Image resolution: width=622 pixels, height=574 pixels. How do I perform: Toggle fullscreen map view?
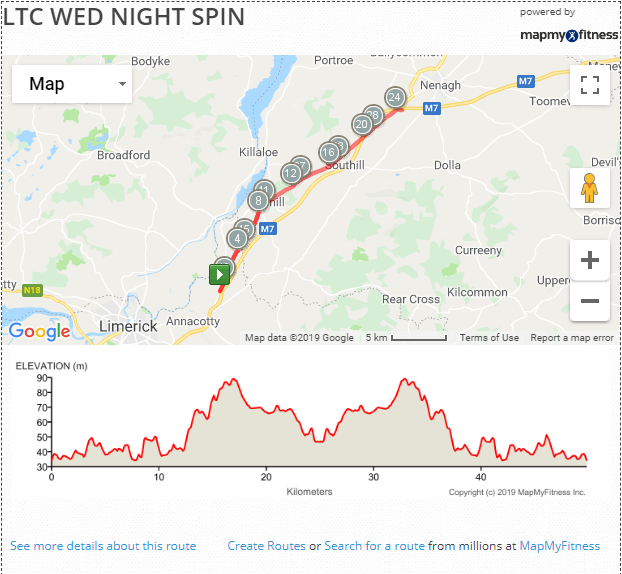click(x=589, y=85)
